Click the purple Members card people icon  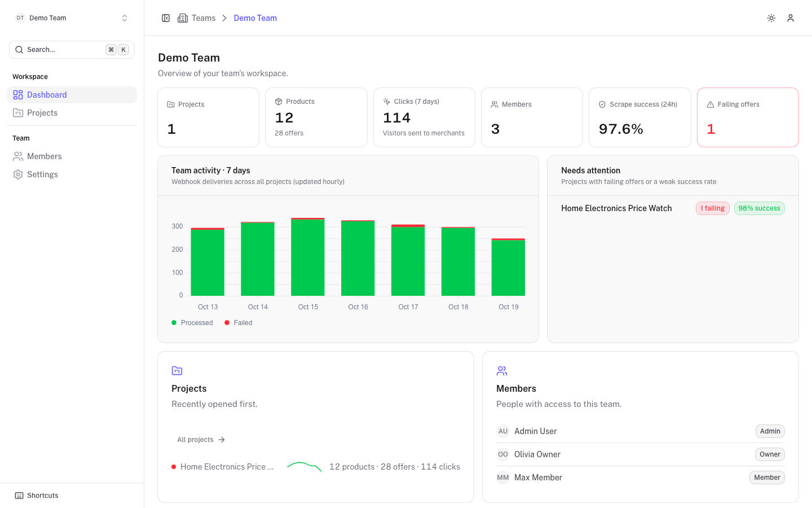click(502, 371)
